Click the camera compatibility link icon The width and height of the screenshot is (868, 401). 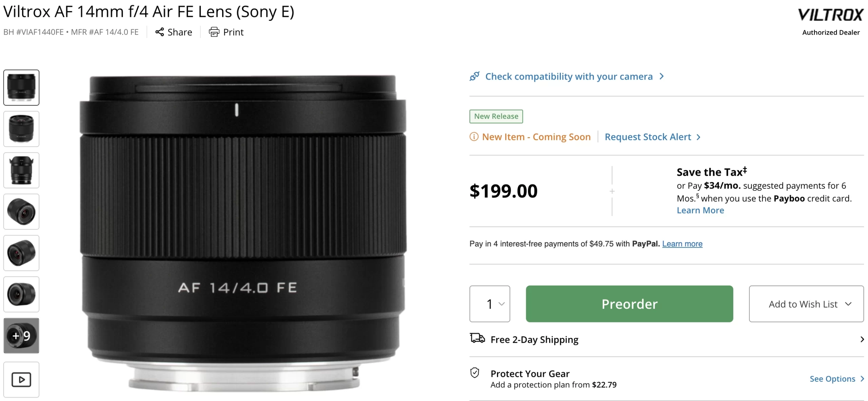click(x=474, y=76)
